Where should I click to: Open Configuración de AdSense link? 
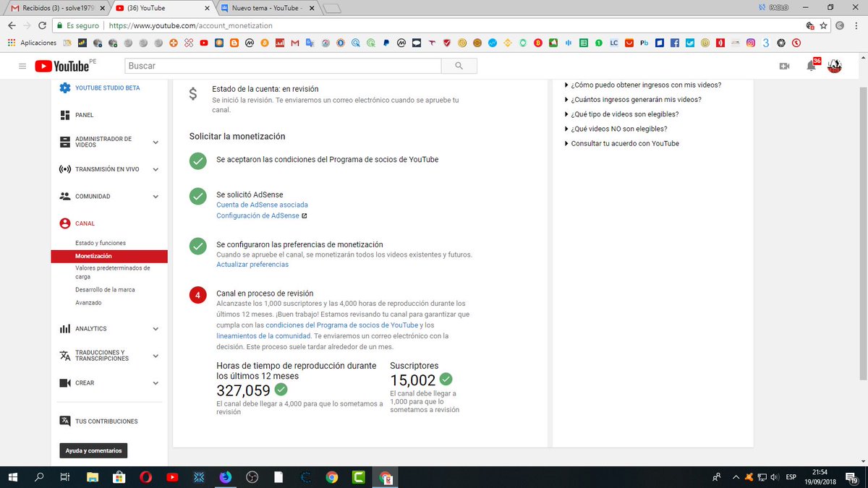(x=258, y=215)
